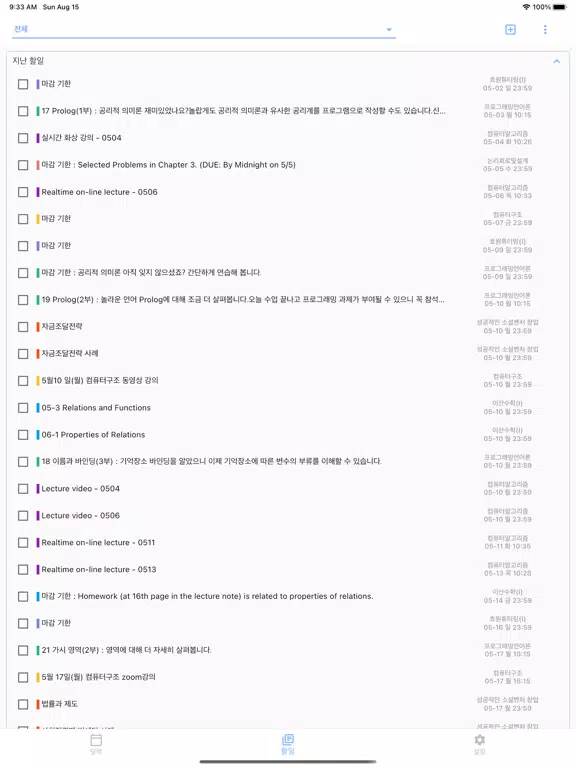Mark 05-3 Relations and Functions as done
Viewport: 576px width, 768px height.
(23, 408)
